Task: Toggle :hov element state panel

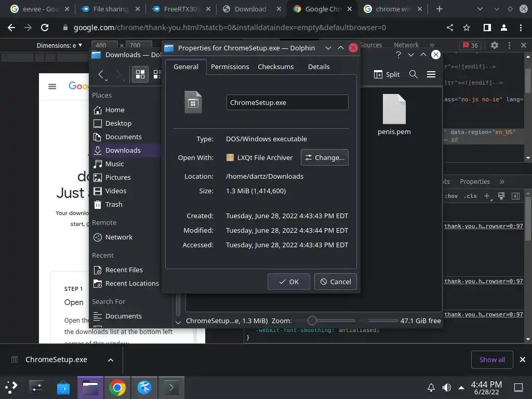Action: click(x=451, y=196)
